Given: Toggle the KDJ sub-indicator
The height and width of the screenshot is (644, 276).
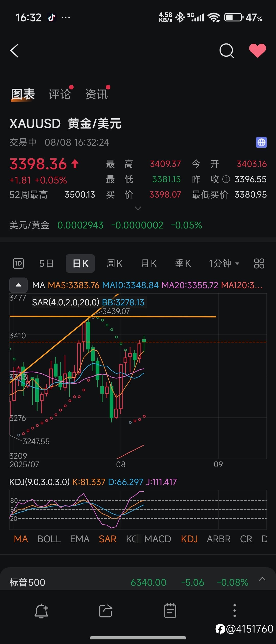Looking at the screenshot, I should [x=189, y=539].
